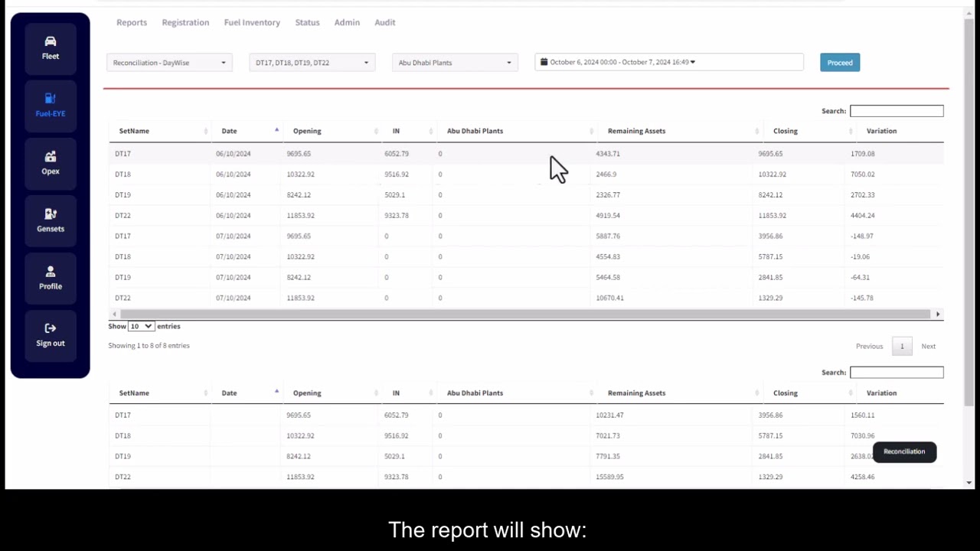Sort top table by SetName sort icon
The image size is (980, 551).
tap(205, 131)
